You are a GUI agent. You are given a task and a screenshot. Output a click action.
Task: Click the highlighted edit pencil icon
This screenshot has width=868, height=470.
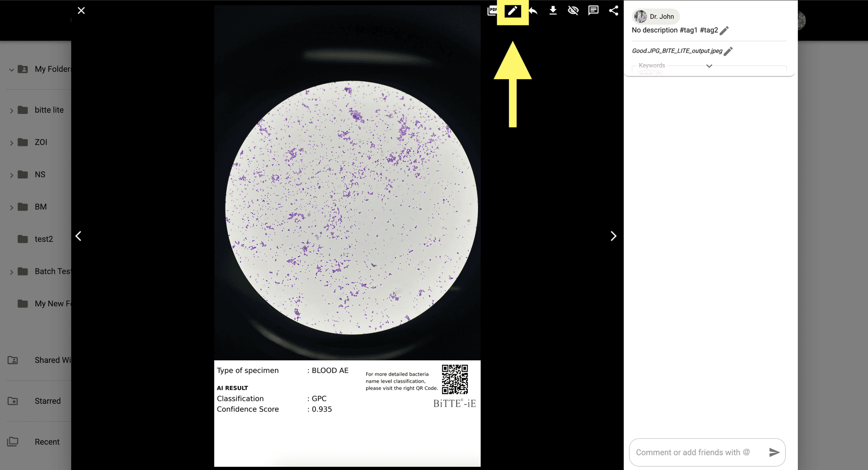tap(512, 11)
